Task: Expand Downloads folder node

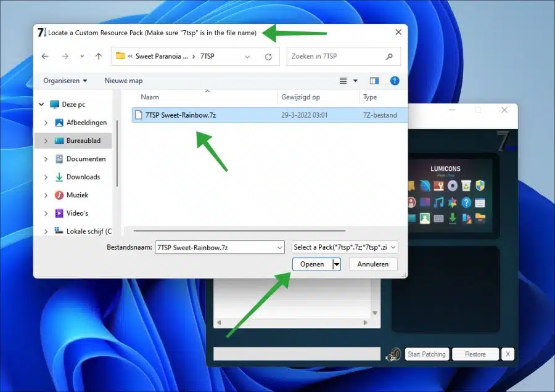Action: [x=46, y=177]
